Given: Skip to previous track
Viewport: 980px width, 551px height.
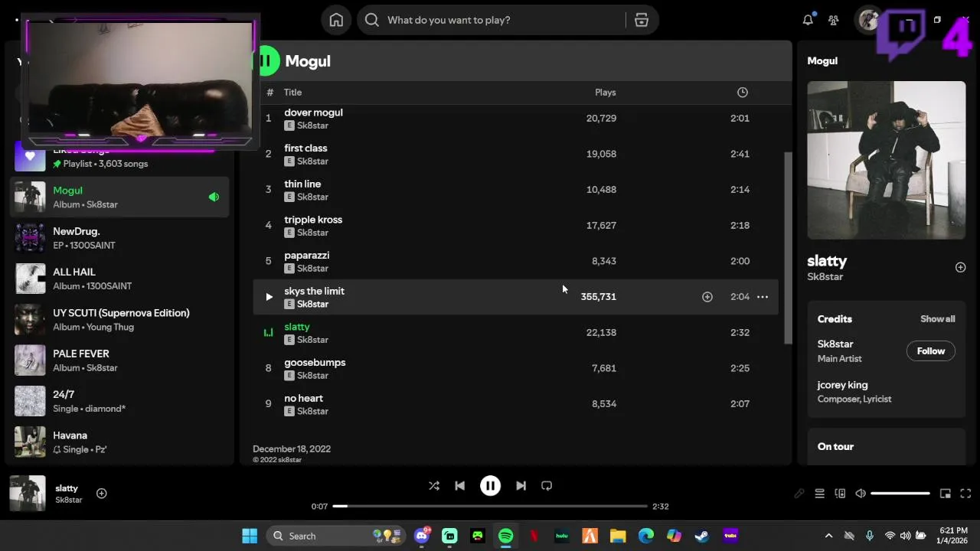Looking at the screenshot, I should coord(459,486).
